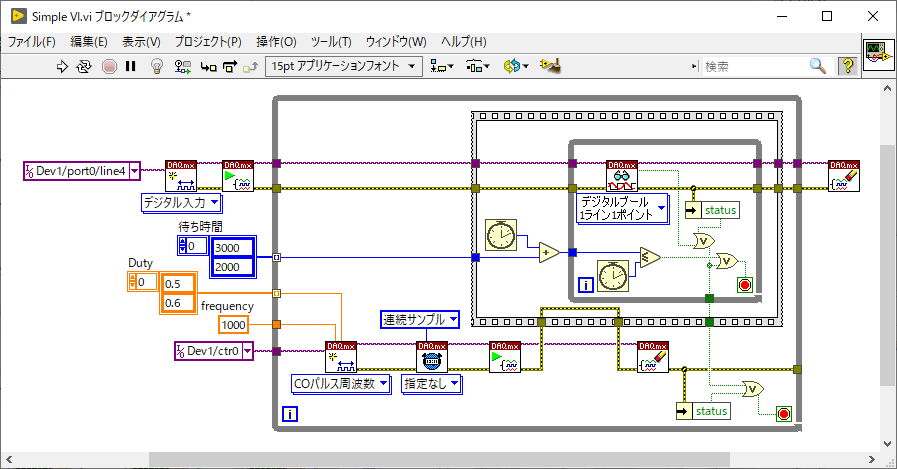Select the lower Or gate feeding inner loop stop
Viewport: 897px width, 469px height.
[x=727, y=261]
